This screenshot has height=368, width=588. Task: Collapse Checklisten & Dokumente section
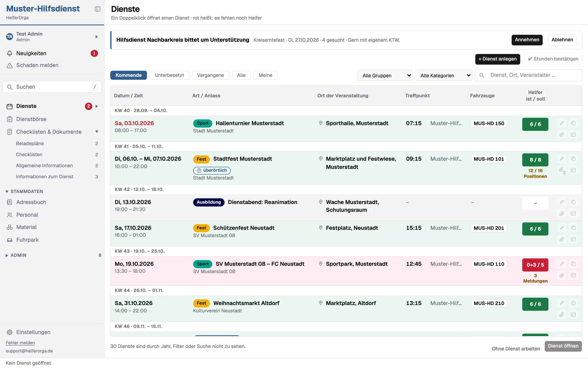(x=96, y=132)
